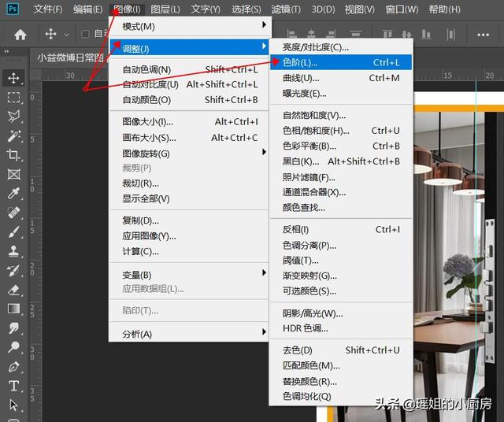504x422 pixels.
Task: Choose 反相(I) invert command
Action: coord(341,229)
